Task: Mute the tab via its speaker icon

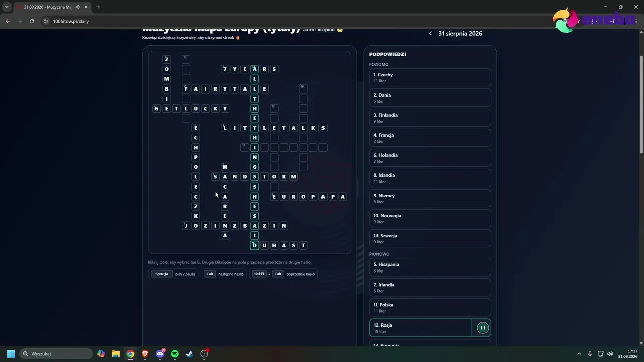Action: (x=78, y=7)
